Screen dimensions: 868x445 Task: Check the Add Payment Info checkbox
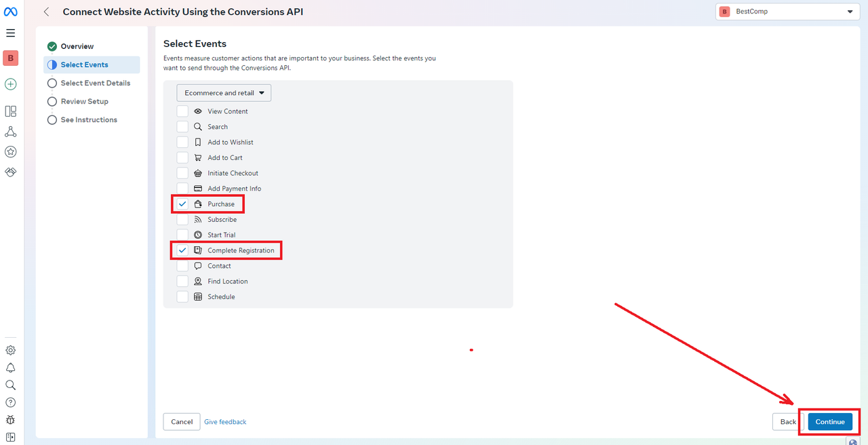(x=182, y=189)
